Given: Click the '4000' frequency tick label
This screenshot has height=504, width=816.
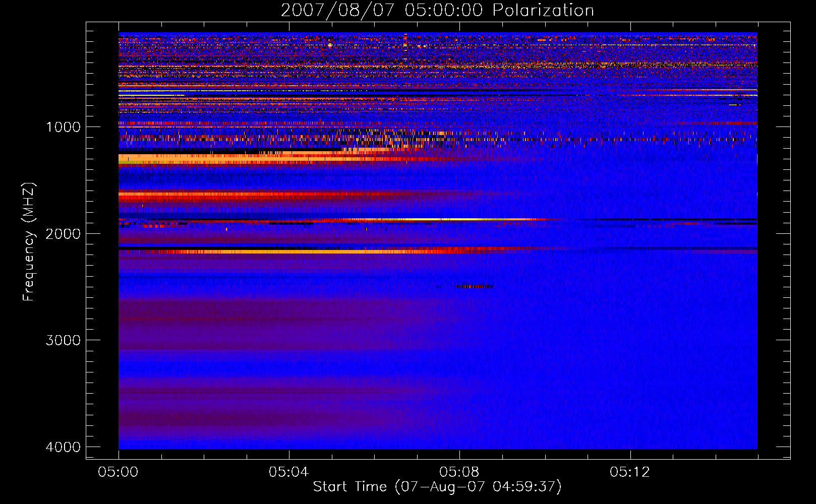Looking at the screenshot, I should (x=63, y=447).
